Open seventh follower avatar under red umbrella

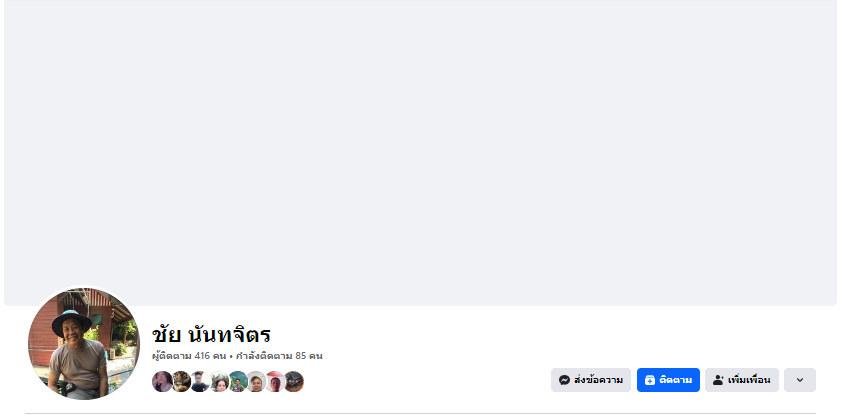tap(275, 381)
